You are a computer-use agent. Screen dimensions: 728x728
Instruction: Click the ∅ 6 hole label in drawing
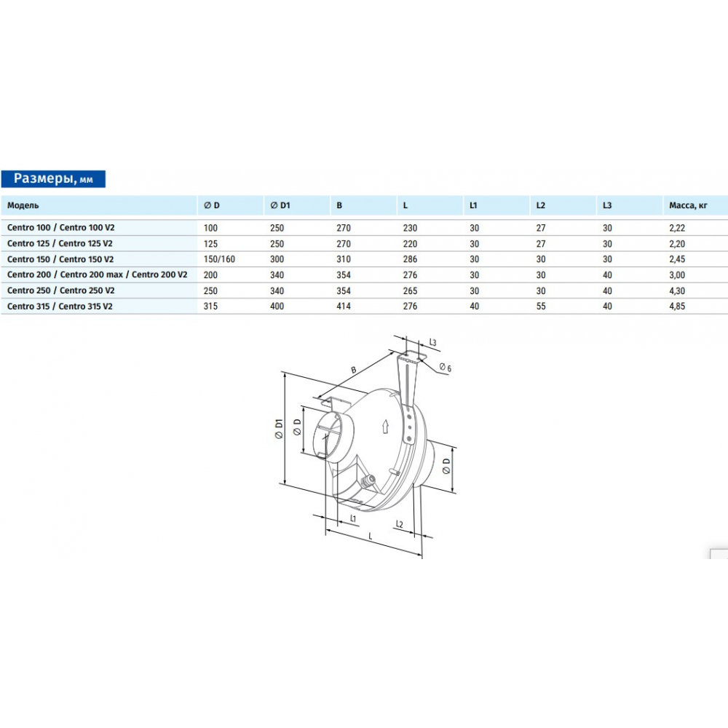445,369
